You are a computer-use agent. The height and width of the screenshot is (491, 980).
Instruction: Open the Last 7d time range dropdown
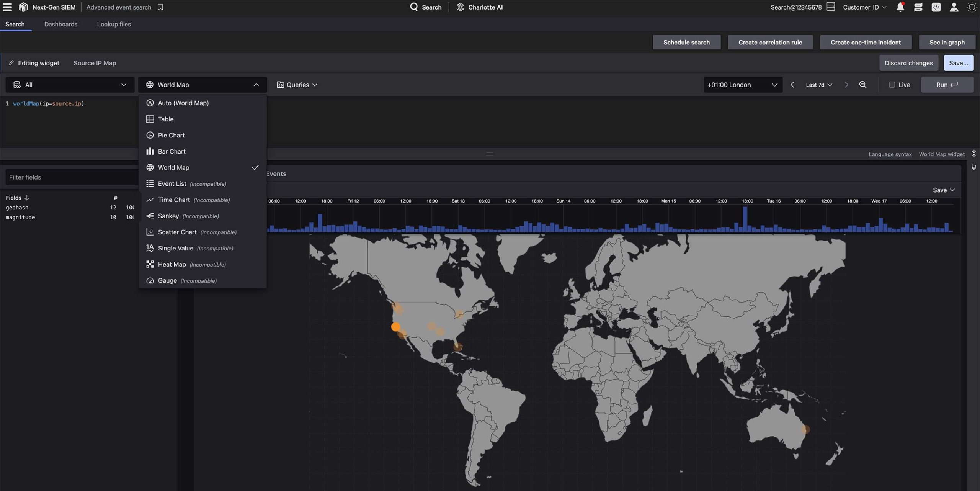[x=818, y=85]
